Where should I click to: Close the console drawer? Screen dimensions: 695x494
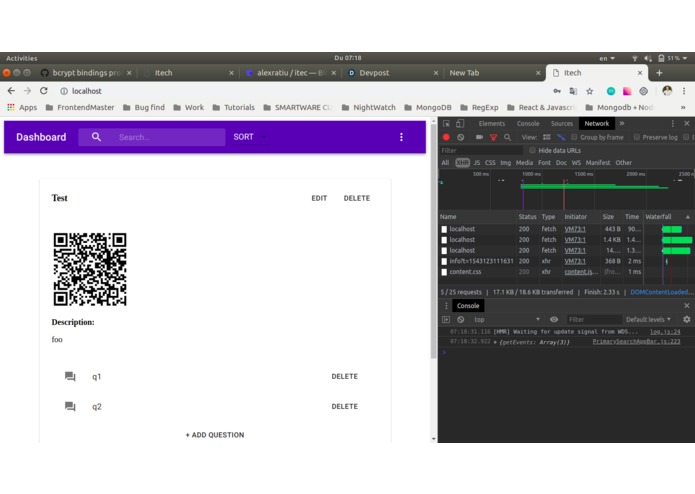click(x=687, y=306)
